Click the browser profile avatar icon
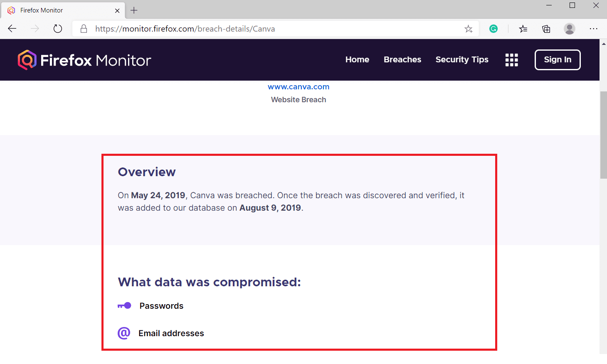This screenshot has width=607, height=364. click(x=569, y=29)
